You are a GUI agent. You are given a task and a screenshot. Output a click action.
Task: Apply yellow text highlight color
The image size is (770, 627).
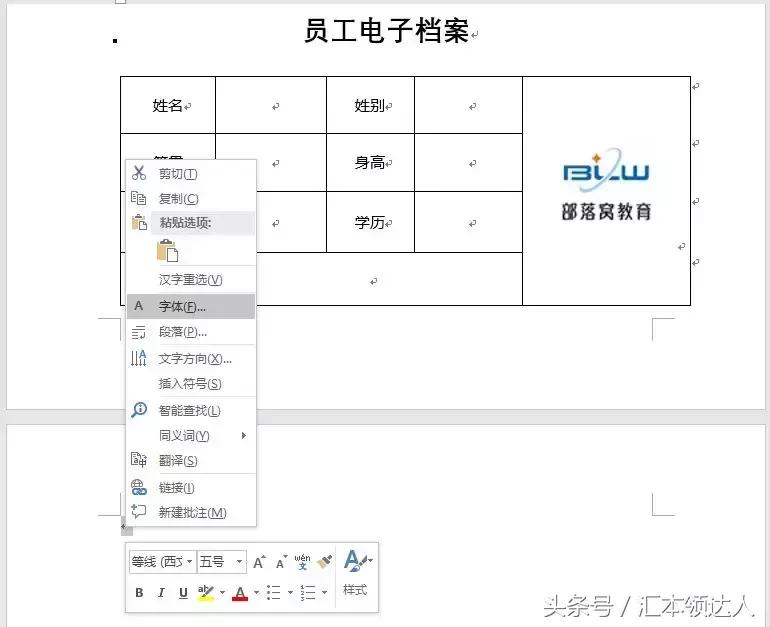tap(206, 593)
